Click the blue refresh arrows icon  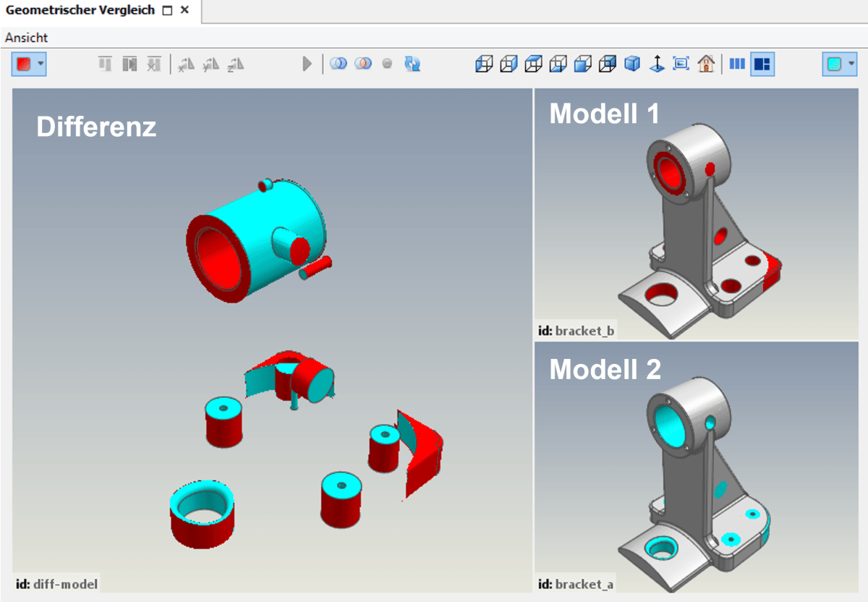(x=412, y=64)
